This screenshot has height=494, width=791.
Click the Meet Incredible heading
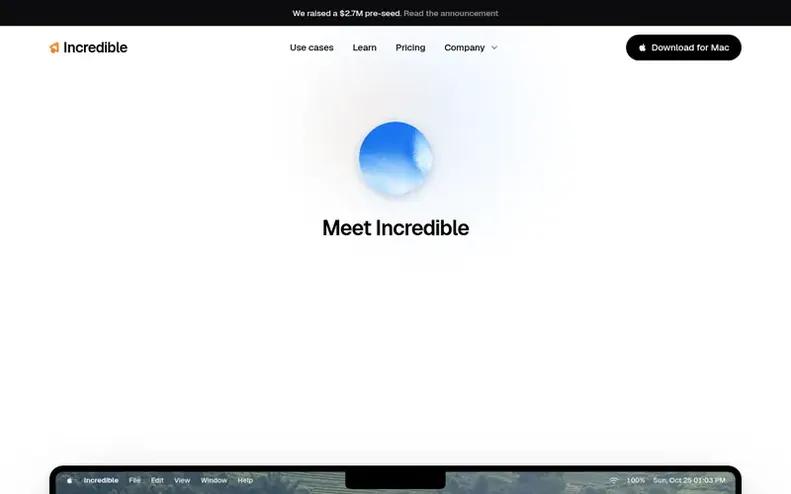pyautogui.click(x=396, y=228)
